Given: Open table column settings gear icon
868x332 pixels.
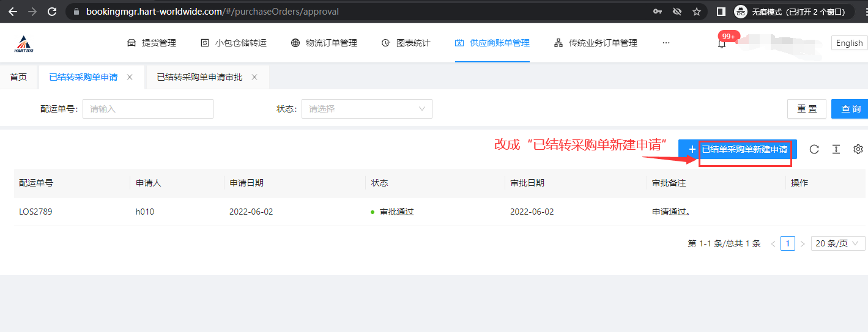Looking at the screenshot, I should [x=858, y=149].
